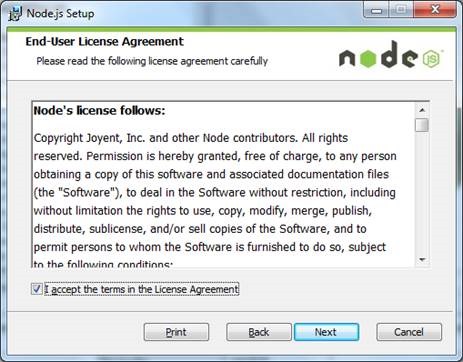This screenshot has height=362, width=463.
Task: Click the license scrollbar down arrow
Action: 422,260
